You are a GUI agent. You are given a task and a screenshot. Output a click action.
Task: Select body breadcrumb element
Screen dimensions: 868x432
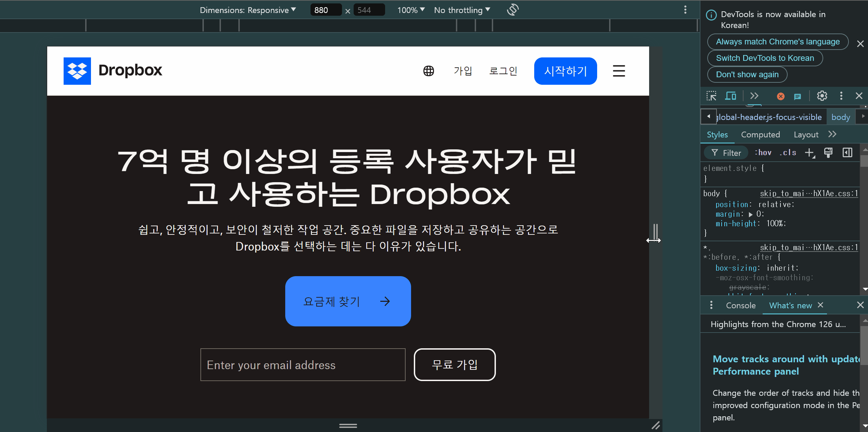tap(841, 117)
